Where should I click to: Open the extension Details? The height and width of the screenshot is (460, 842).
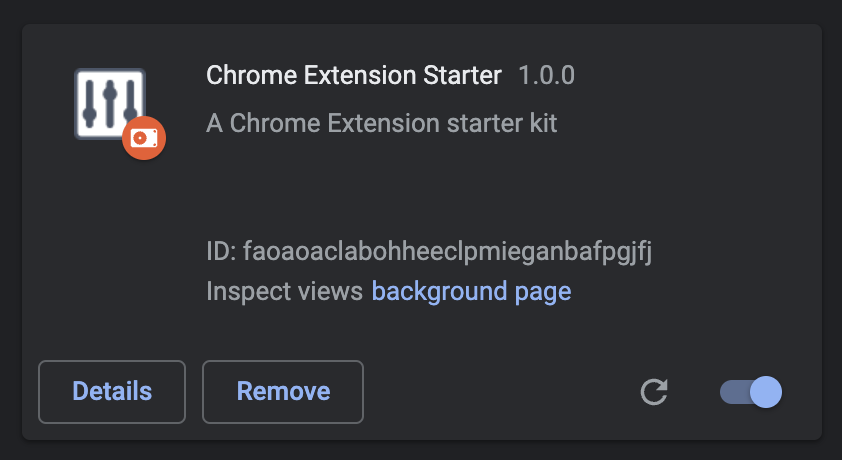tap(112, 392)
